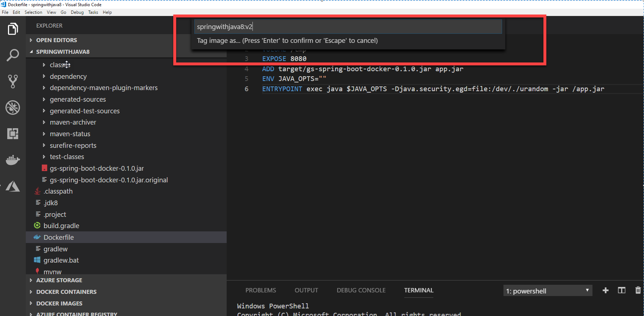This screenshot has height=316, width=644.
Task: Select gs-spring-boot-docker-0.1.0.jar.original file name
Action: pos(109,180)
